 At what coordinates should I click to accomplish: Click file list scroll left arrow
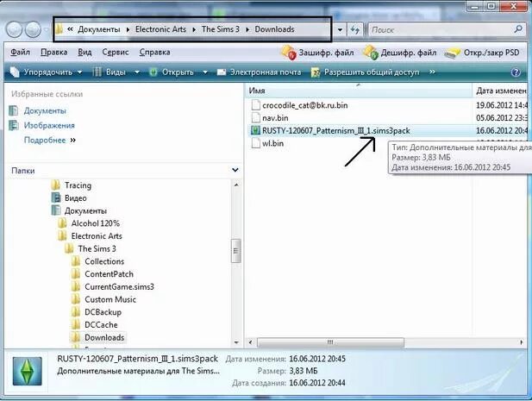click(x=250, y=342)
